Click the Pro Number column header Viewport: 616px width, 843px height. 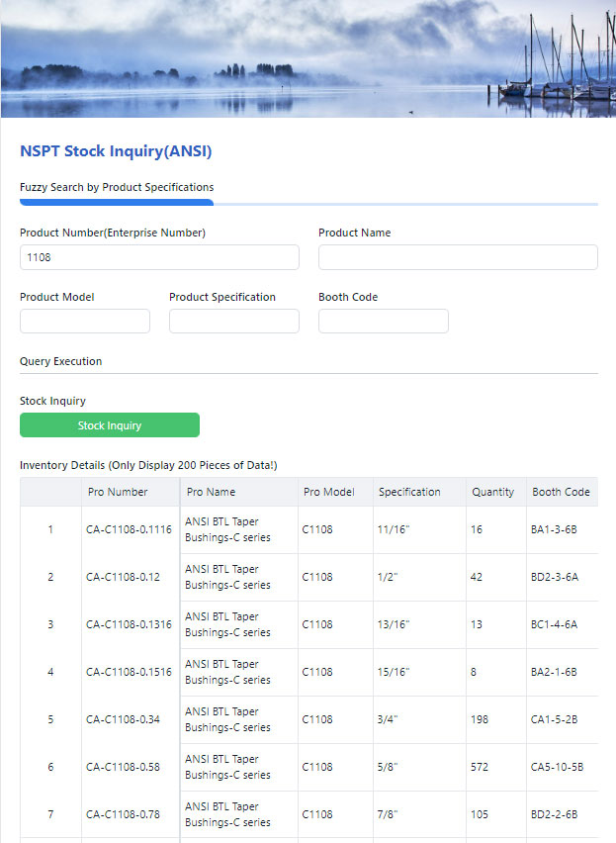(118, 492)
